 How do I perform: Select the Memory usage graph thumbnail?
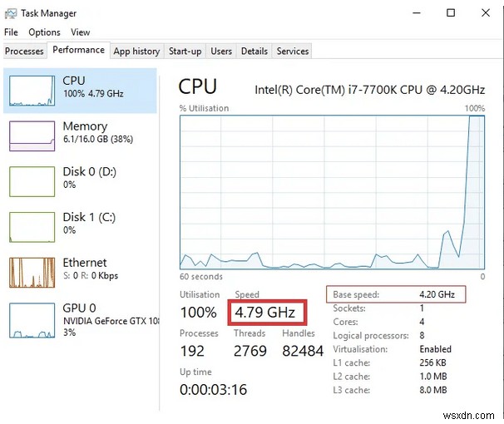32,136
